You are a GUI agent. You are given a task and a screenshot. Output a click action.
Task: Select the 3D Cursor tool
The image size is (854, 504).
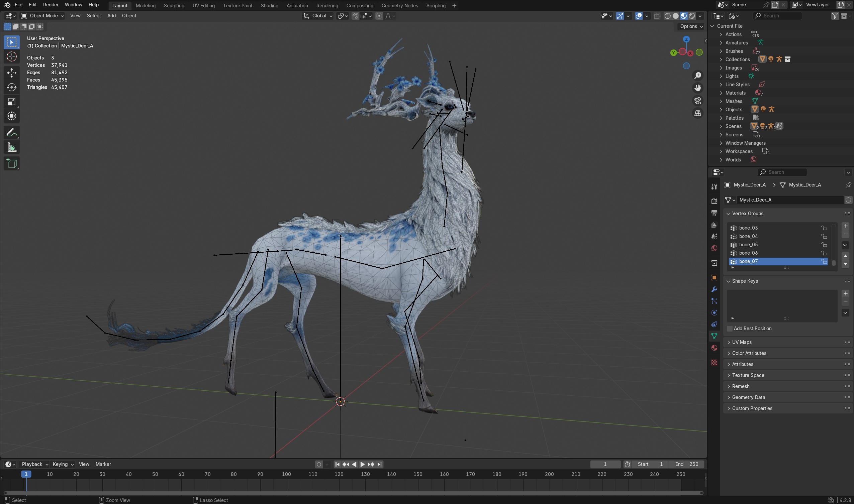[x=12, y=57]
